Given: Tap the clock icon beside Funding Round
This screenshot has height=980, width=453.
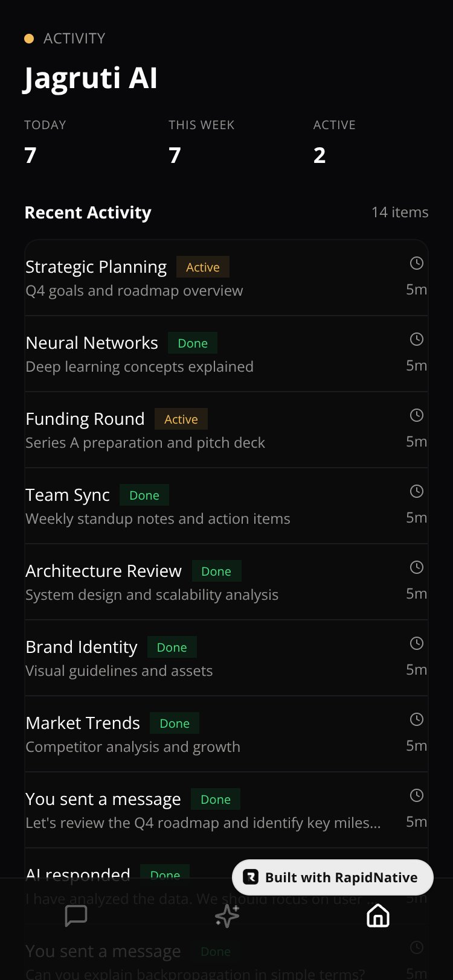Looking at the screenshot, I should point(417,415).
